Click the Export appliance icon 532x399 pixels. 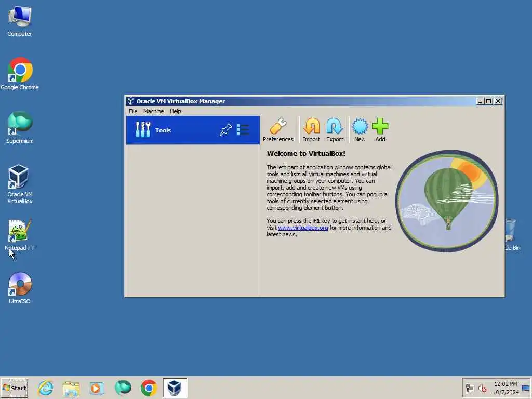click(x=335, y=130)
